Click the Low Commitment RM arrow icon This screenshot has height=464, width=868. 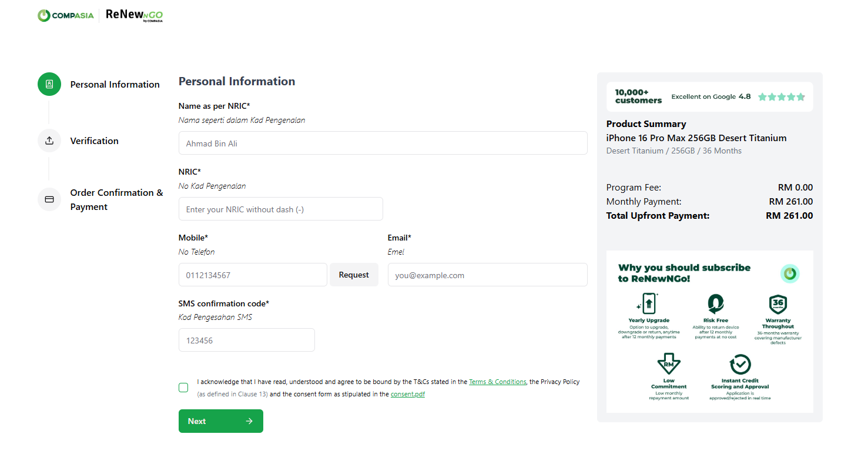[x=669, y=364]
